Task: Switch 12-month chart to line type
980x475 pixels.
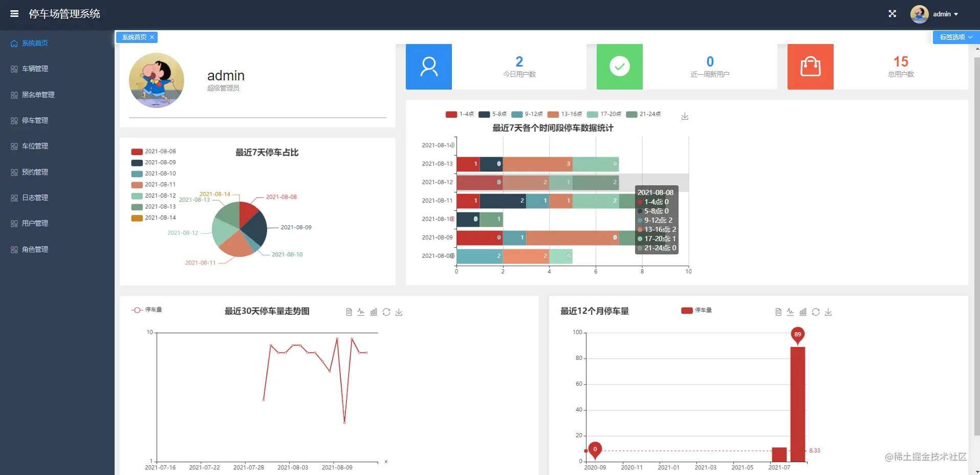Action: tap(790, 312)
